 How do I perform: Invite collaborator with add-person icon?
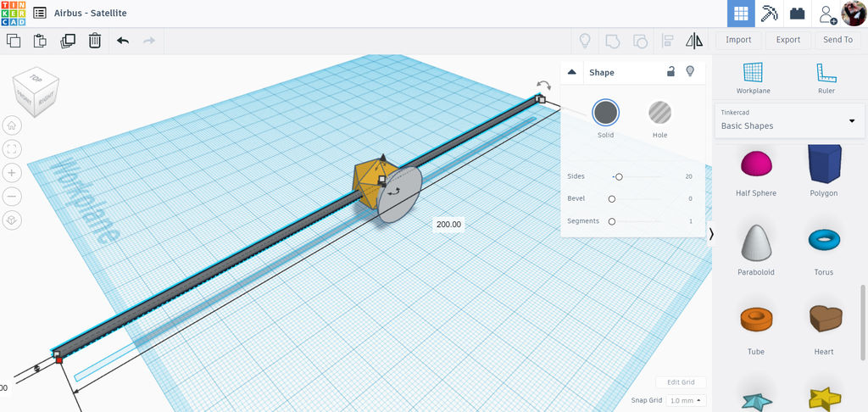(x=827, y=14)
